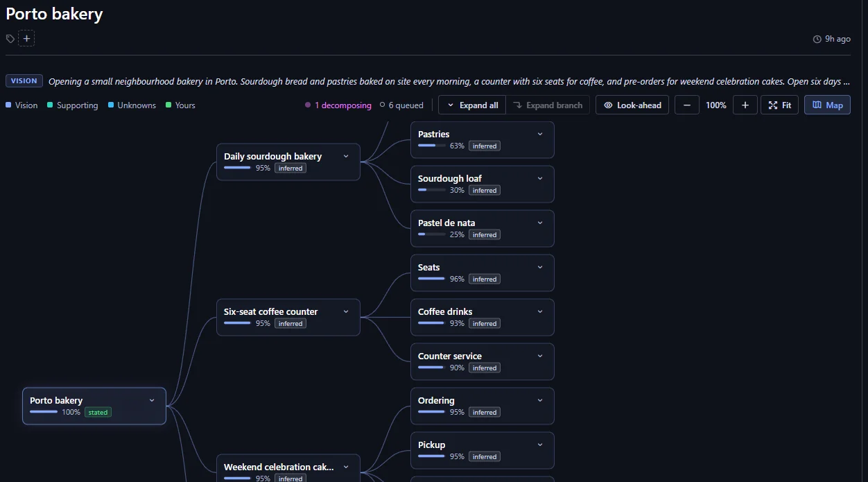868x482 pixels.
Task: Open the 1 decomposing status
Action: pos(338,105)
